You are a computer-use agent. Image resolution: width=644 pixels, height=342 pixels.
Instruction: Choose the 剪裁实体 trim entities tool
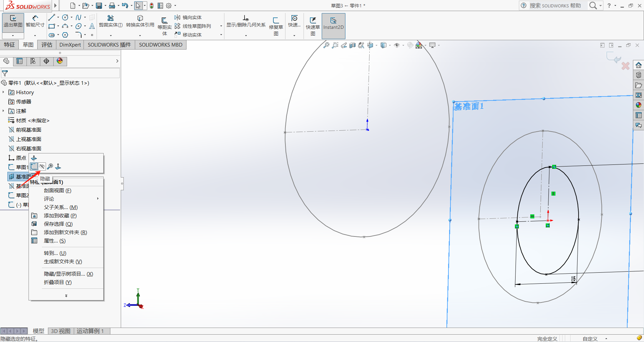coord(110,21)
